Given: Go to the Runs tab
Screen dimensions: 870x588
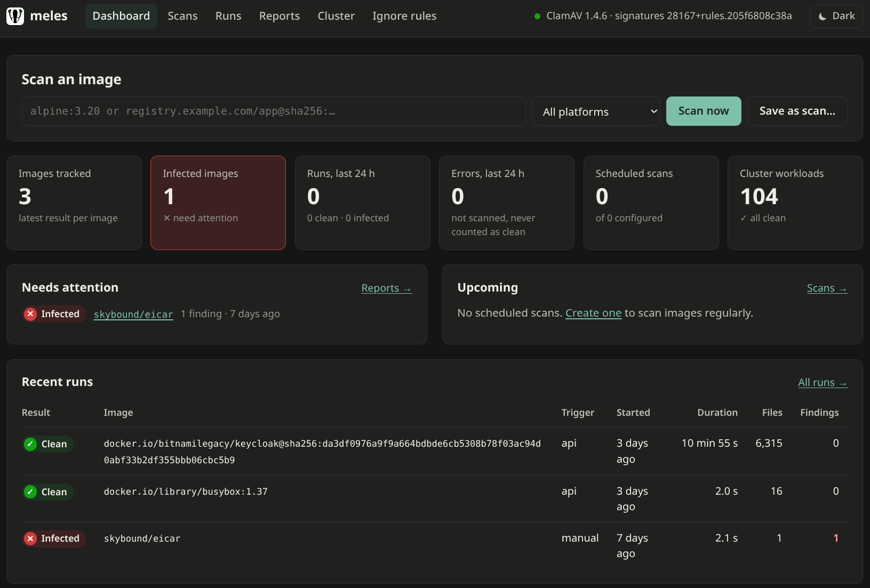Looking at the screenshot, I should [x=228, y=16].
